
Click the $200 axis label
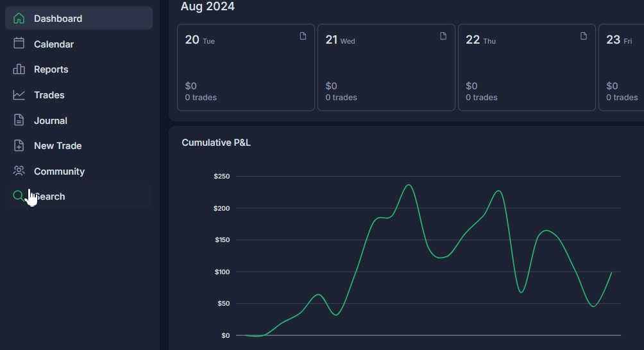pyautogui.click(x=222, y=209)
